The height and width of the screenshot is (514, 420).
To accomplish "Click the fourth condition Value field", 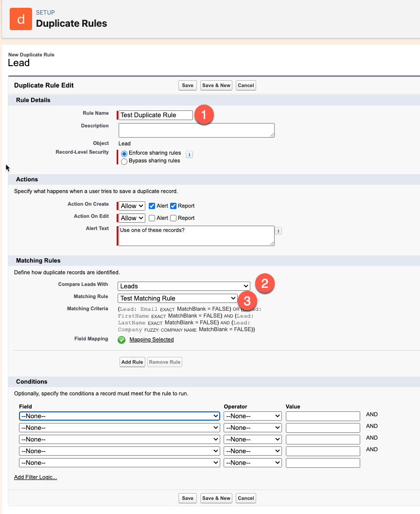I will (323, 451).
